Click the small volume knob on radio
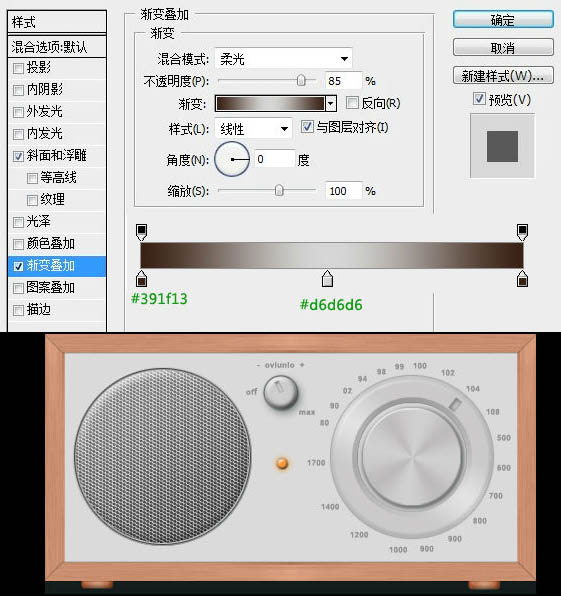Image resolution: width=561 pixels, height=596 pixels. coord(280,393)
